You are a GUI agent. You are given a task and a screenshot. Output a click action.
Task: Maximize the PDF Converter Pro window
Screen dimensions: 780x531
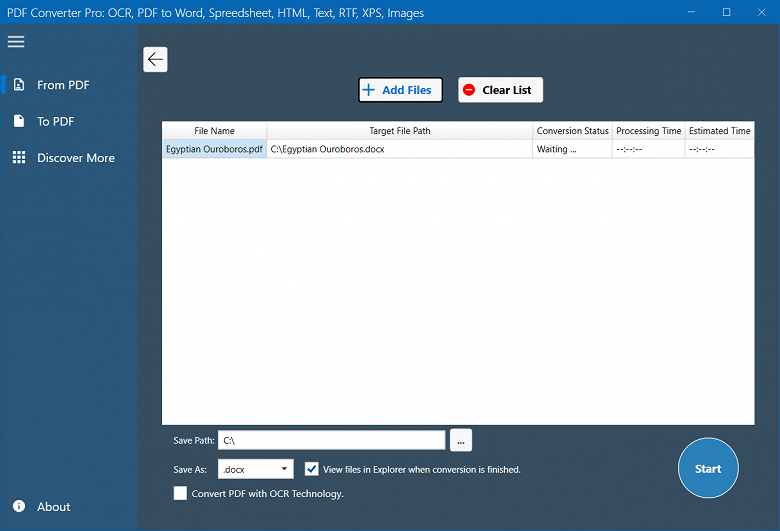[x=726, y=12]
